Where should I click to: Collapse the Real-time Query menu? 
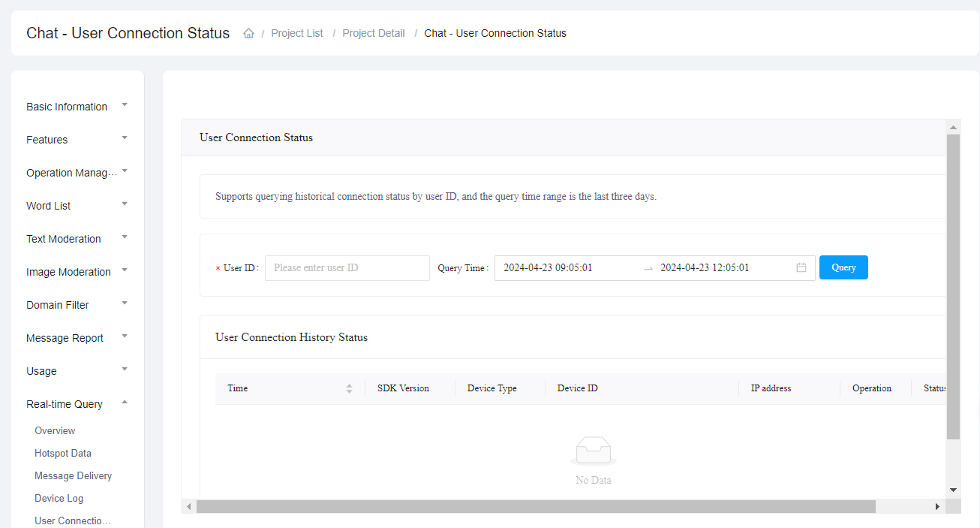(77, 404)
